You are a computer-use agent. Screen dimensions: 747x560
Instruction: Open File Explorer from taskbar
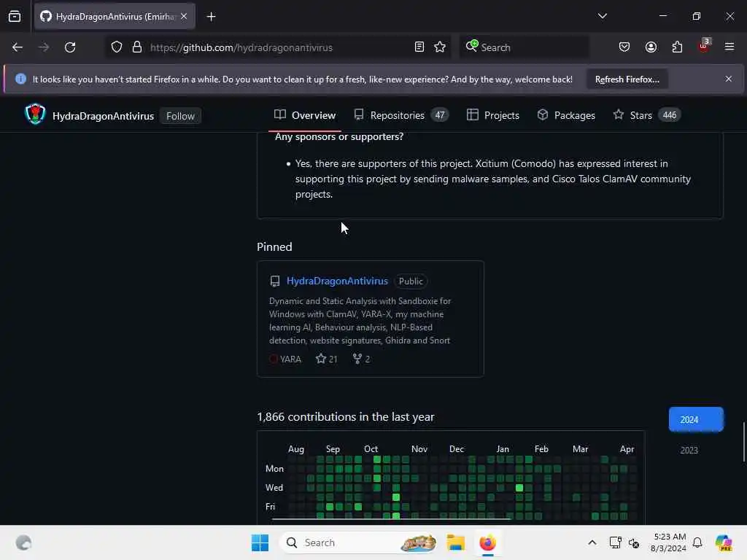pos(455,542)
